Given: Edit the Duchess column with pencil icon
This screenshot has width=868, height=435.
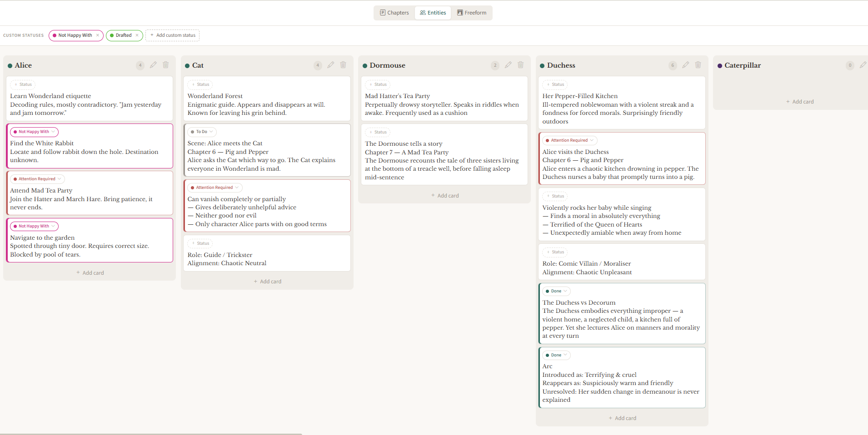Looking at the screenshot, I should click(x=686, y=65).
